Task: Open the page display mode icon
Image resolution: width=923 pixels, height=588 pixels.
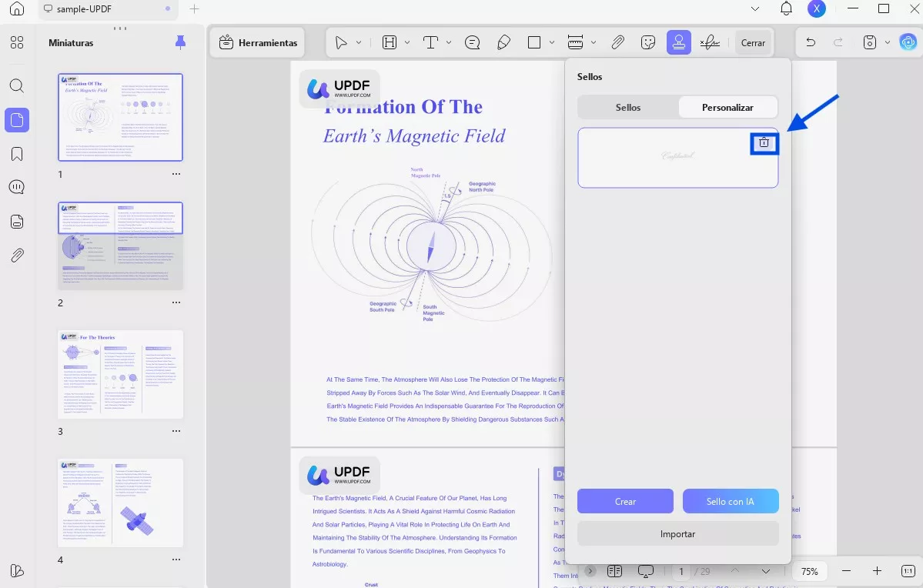Action: pos(614,571)
